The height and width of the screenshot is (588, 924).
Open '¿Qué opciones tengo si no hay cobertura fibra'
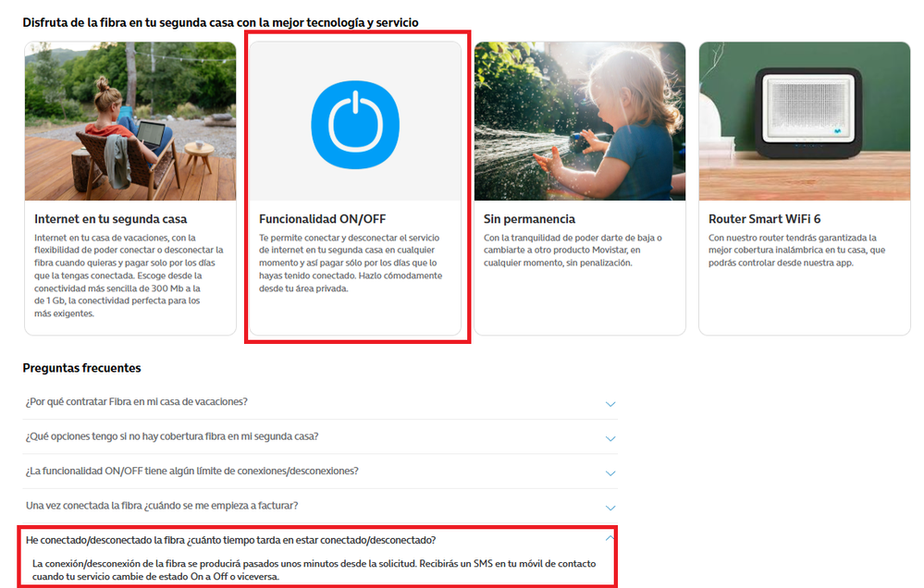click(x=172, y=436)
